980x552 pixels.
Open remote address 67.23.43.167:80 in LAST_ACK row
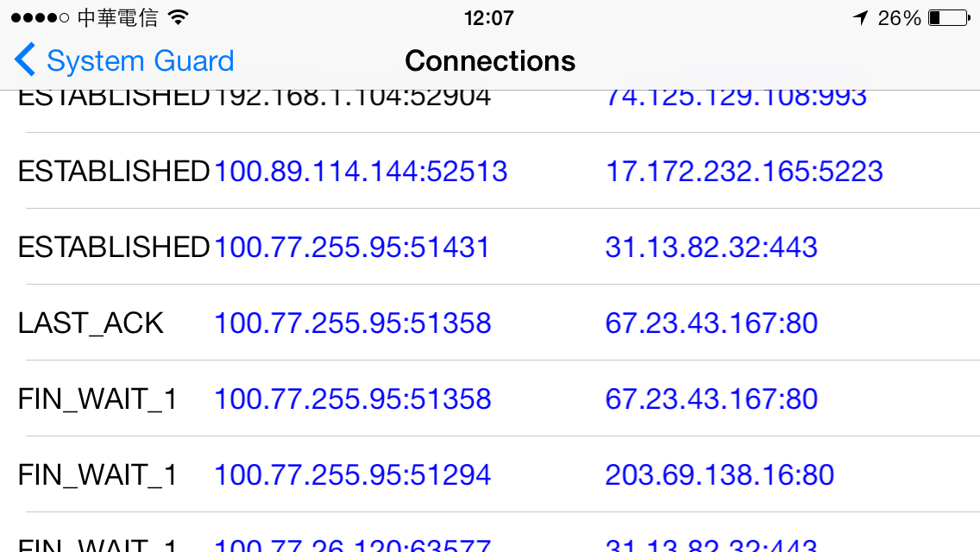click(711, 323)
